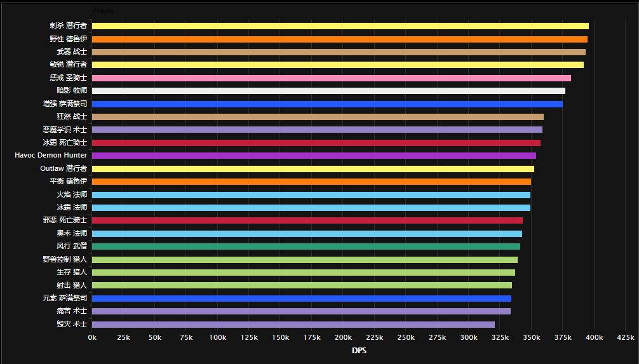
Task: Select the Outlaw 潜行者 label
Action: pos(64,168)
